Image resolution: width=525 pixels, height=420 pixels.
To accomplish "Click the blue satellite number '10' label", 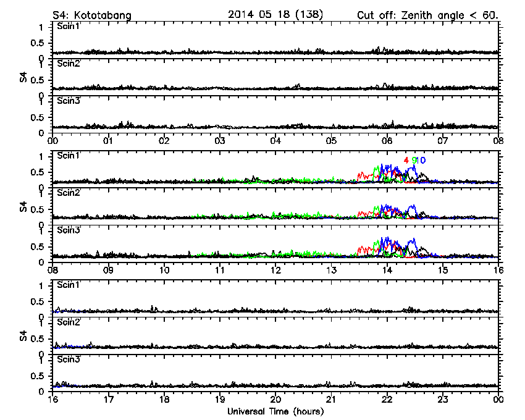I will click(x=421, y=160).
